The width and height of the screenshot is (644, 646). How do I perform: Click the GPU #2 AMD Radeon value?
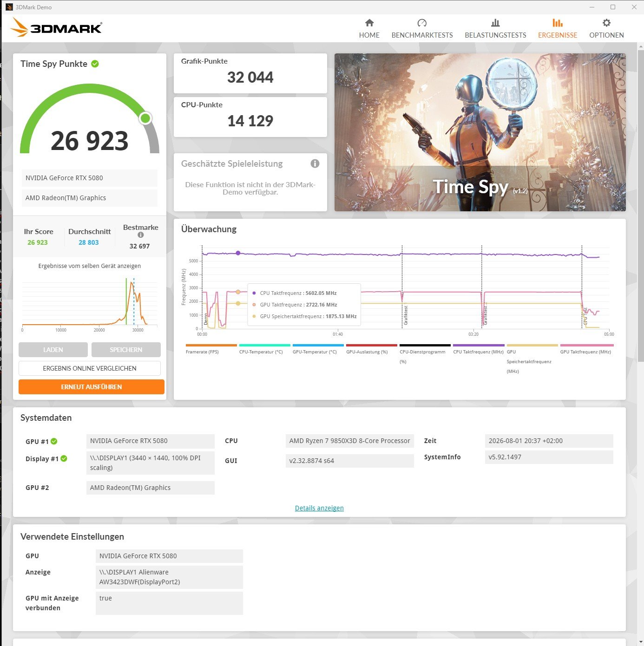[x=151, y=488]
